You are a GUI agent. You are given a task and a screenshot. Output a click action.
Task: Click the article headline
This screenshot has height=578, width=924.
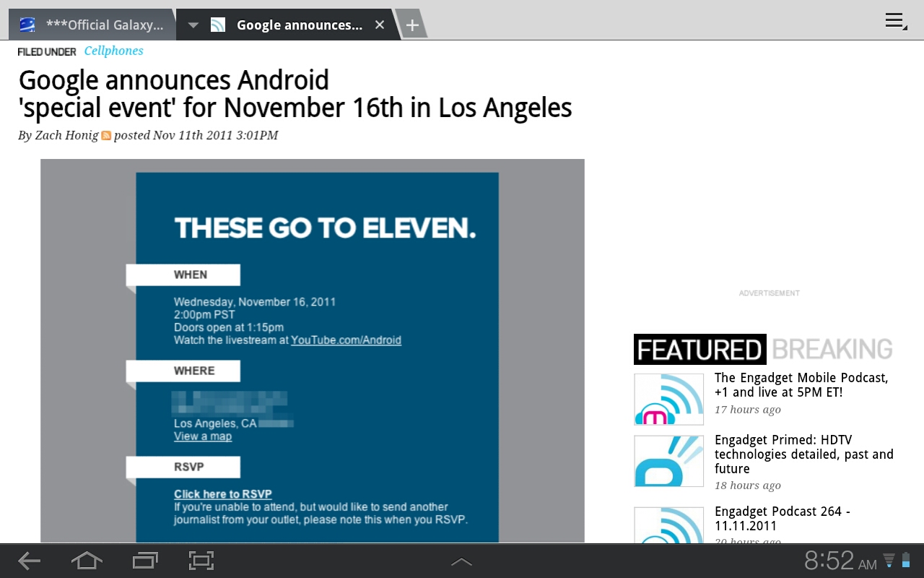click(x=295, y=94)
